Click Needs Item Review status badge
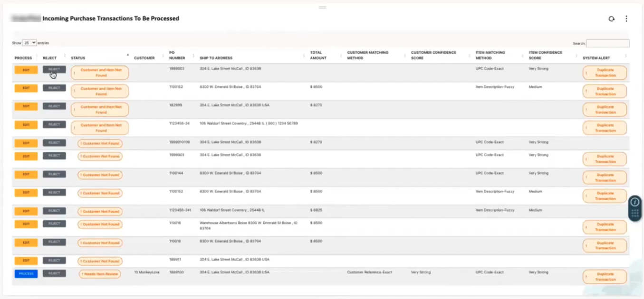The height and width of the screenshot is (299, 644). coord(99,274)
